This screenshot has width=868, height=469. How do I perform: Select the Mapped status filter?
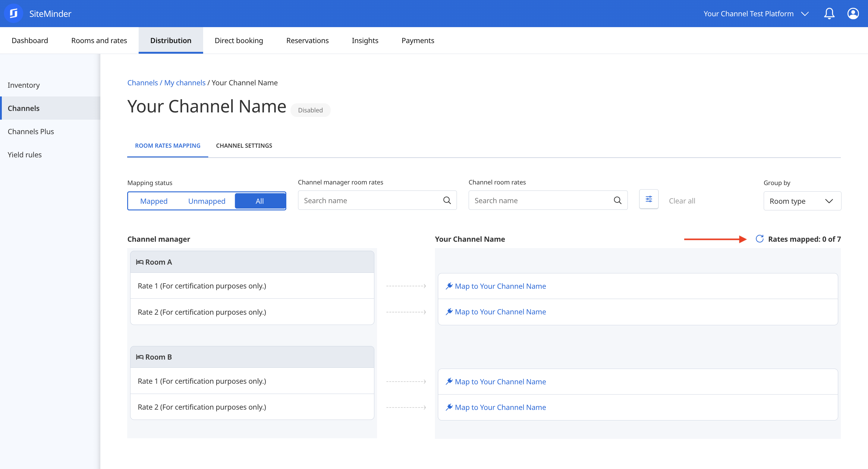click(154, 201)
